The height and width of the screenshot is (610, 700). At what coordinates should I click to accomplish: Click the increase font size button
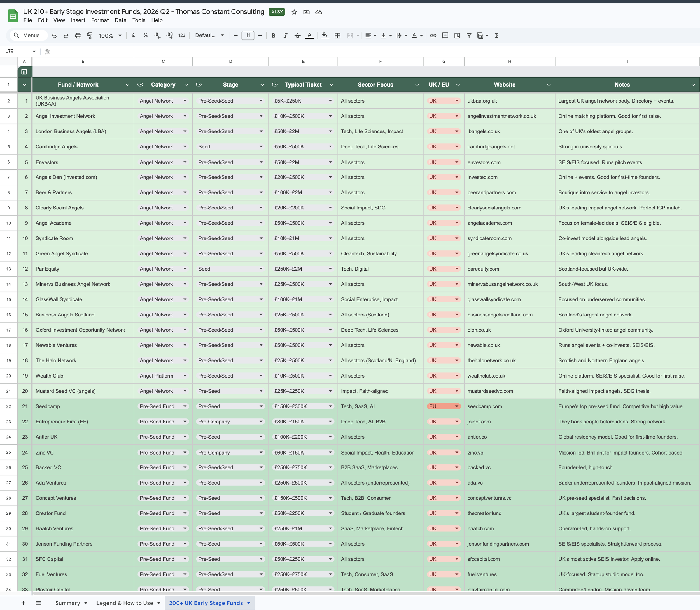(260, 35)
